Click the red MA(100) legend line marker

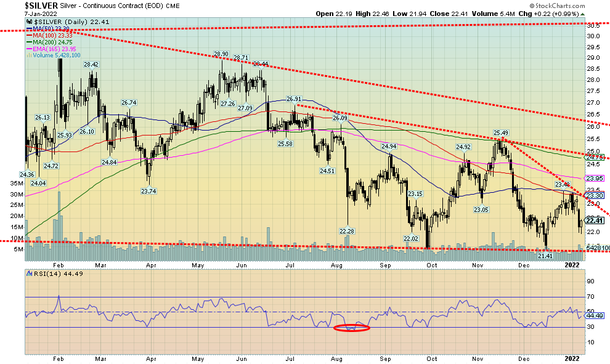pyautogui.click(x=28, y=36)
